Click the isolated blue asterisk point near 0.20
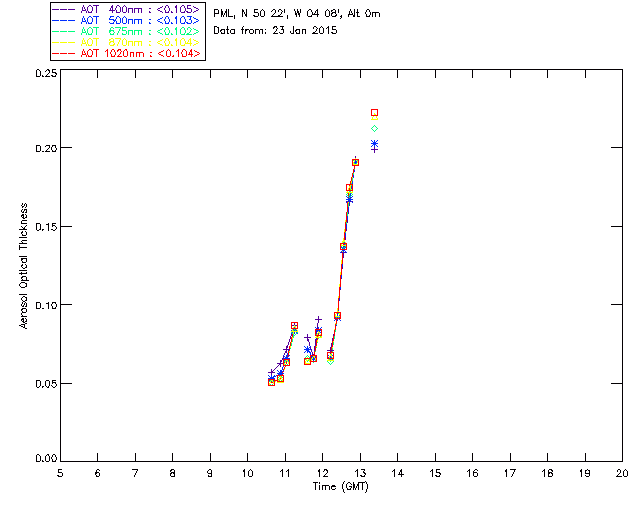Viewport: 640px width, 512px height. [374, 144]
